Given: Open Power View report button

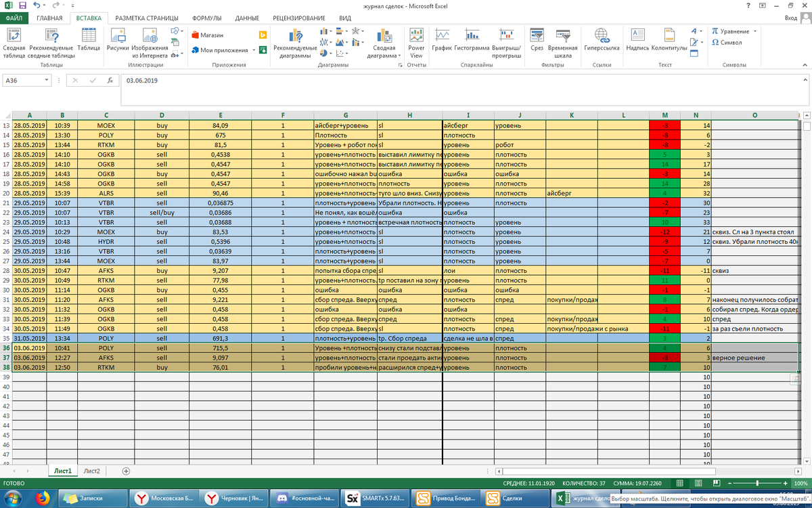Looking at the screenshot, I should pyautogui.click(x=416, y=43).
